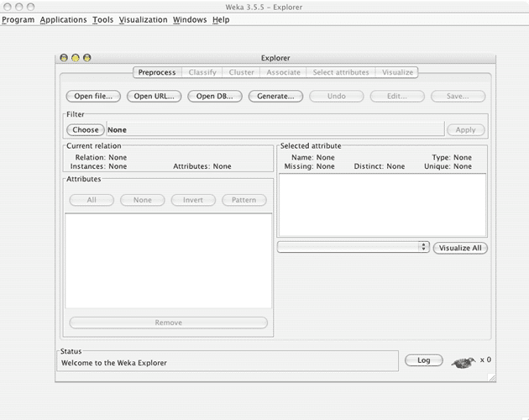Open the Tools menu
The width and height of the screenshot is (529, 420).
[102, 19]
